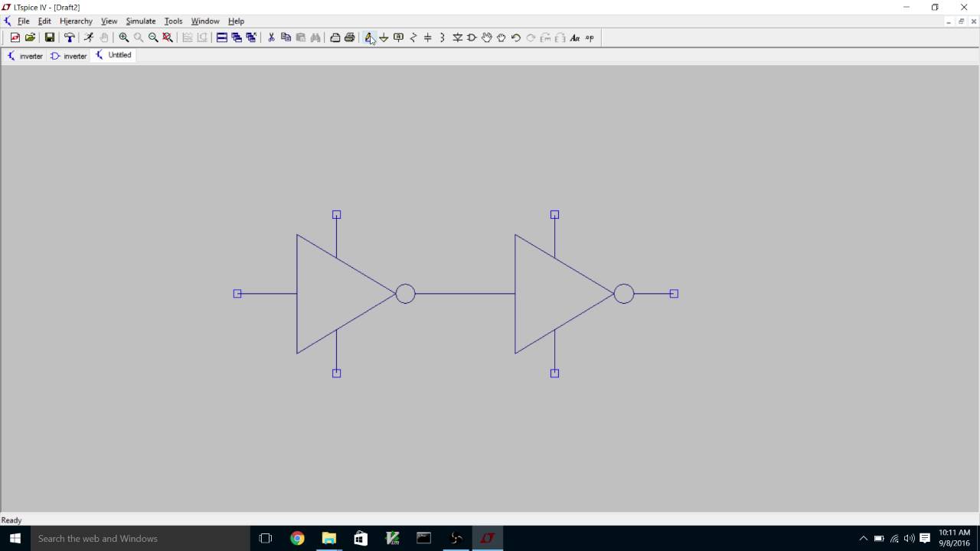This screenshot has width=980, height=551.
Task: Select the SPICE Directive .op tool
Action: click(x=590, y=37)
